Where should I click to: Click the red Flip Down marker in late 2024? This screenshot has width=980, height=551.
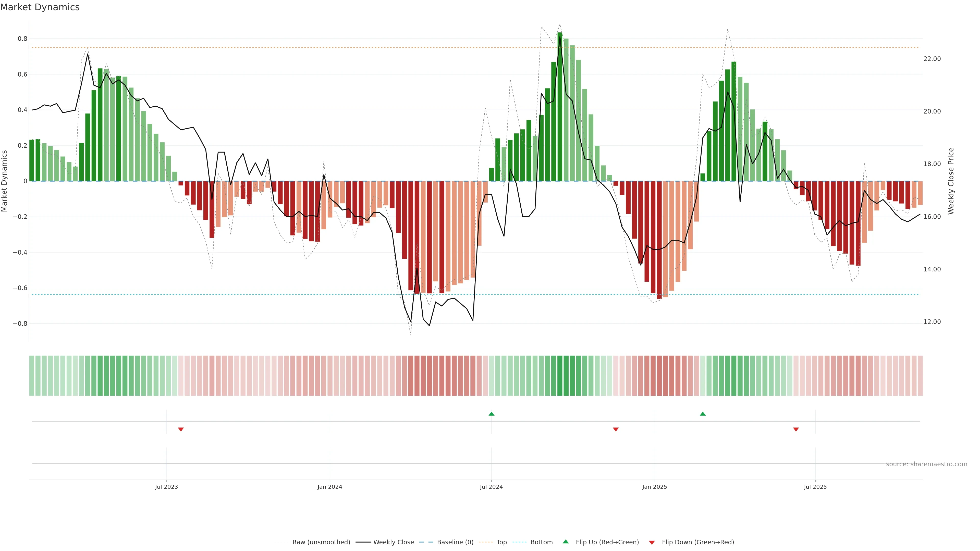coord(616,429)
